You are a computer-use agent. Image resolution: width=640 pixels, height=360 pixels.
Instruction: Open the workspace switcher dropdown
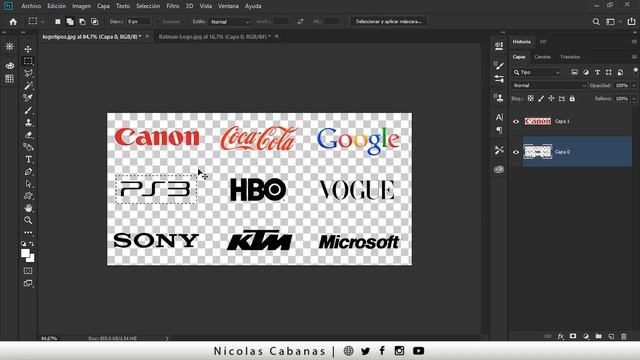click(x=613, y=22)
